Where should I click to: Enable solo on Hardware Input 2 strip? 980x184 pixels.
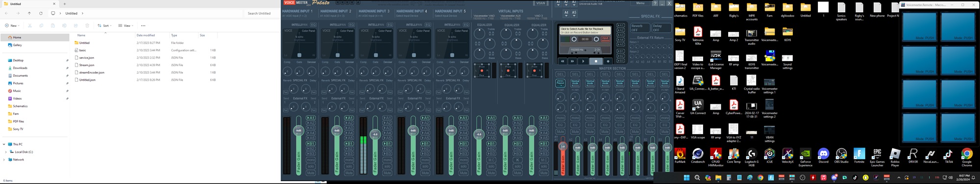(x=349, y=166)
